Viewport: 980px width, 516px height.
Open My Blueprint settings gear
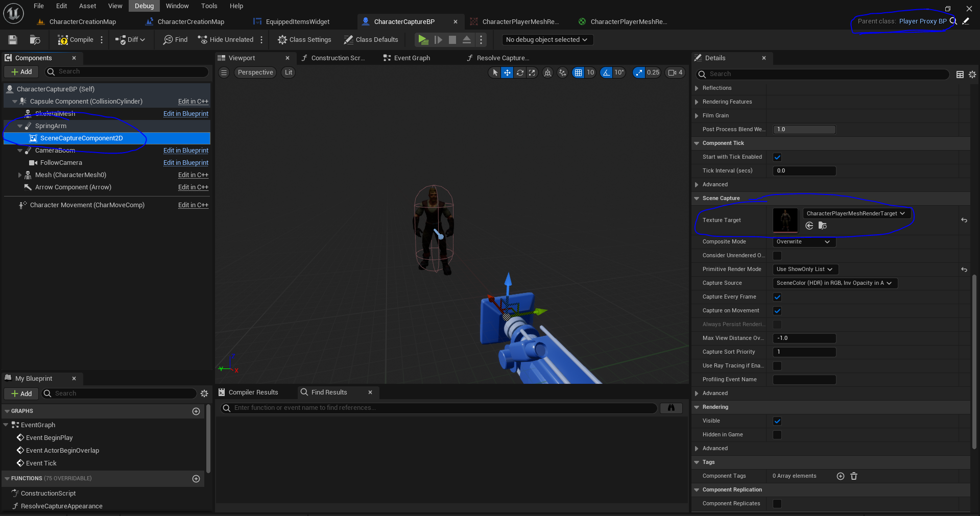204,394
